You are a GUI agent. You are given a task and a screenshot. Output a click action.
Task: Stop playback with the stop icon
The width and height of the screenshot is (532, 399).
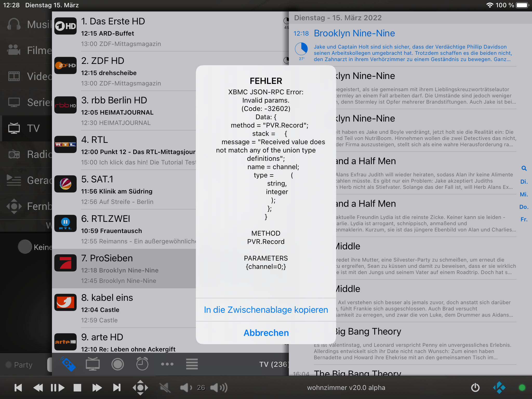click(x=77, y=388)
